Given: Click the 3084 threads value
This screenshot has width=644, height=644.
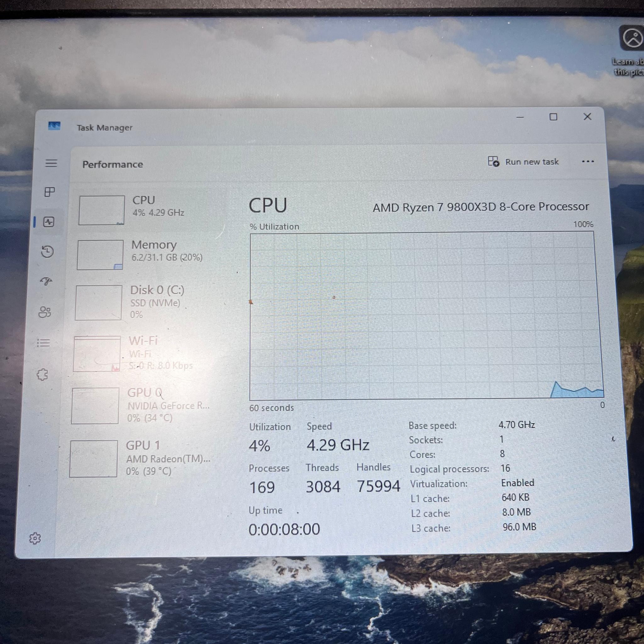Looking at the screenshot, I should point(323,487).
